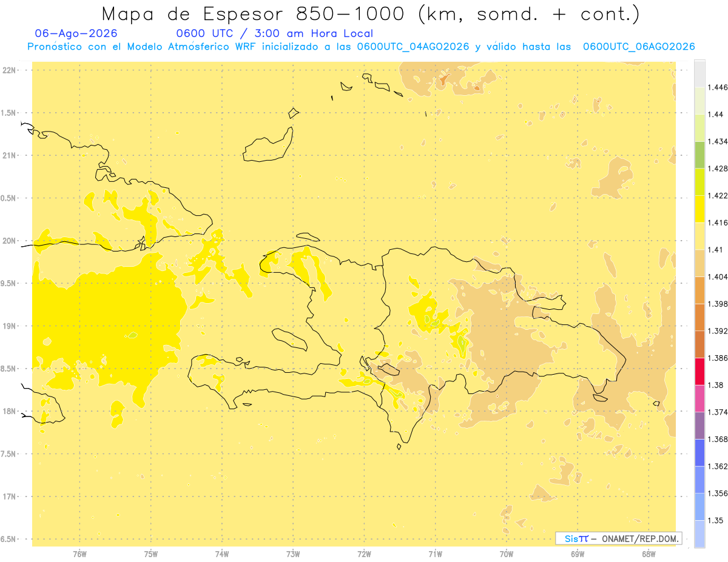Viewport: 728px width, 562px height.
Task: Click the 76W longitude label
Action: [x=79, y=554]
